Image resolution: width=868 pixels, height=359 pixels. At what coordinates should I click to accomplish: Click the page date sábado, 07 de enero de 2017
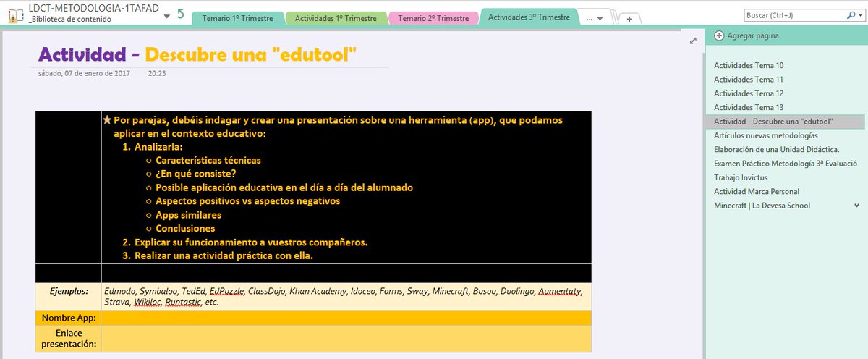point(86,73)
